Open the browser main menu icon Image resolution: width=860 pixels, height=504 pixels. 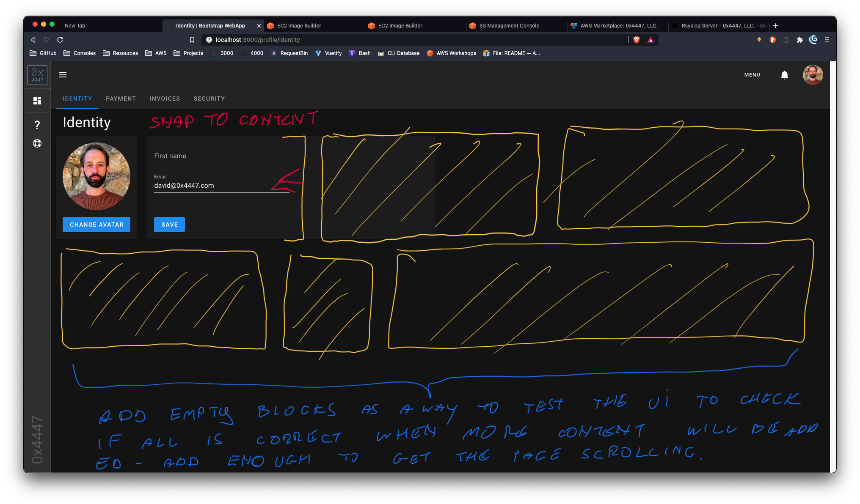point(827,40)
